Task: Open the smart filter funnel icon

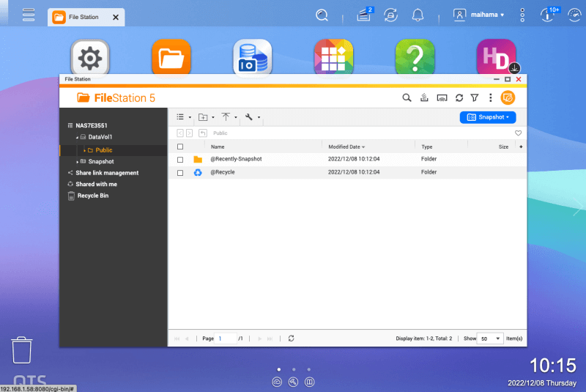Action: 475,98
